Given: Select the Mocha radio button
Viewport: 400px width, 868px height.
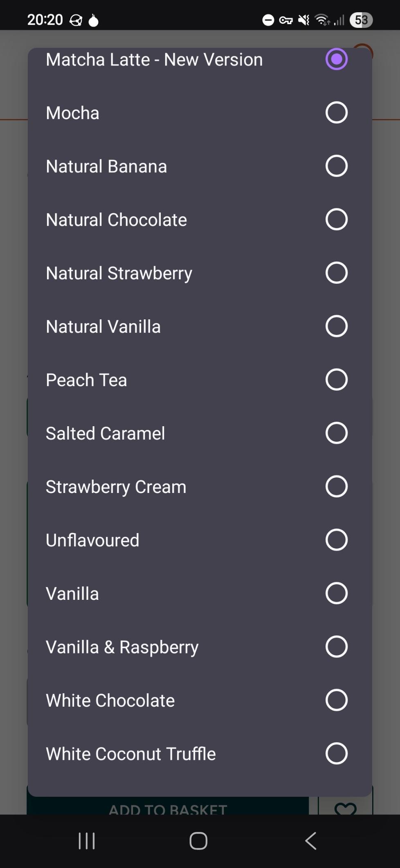Looking at the screenshot, I should pyautogui.click(x=336, y=113).
